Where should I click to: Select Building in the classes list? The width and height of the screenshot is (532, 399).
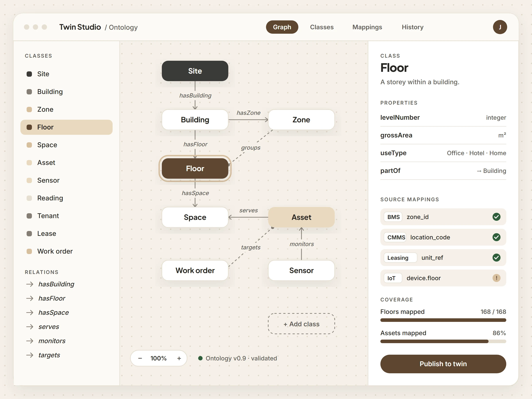coord(66,92)
